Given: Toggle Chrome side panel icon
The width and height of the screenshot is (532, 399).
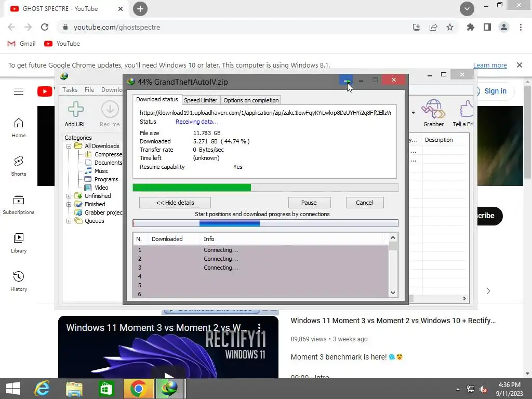Looking at the screenshot, I should (x=487, y=27).
